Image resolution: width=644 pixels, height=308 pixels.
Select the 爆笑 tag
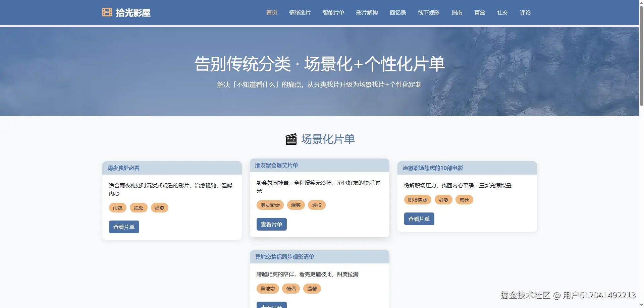click(x=296, y=205)
